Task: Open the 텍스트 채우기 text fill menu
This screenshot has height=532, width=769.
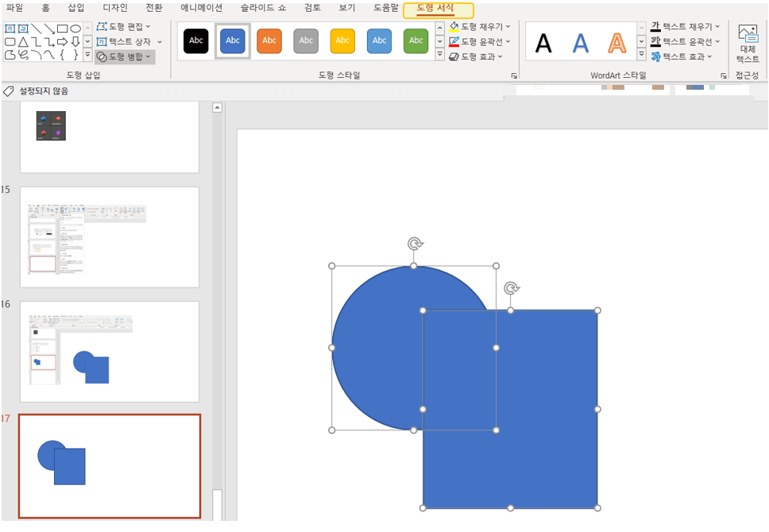Action: (685, 26)
